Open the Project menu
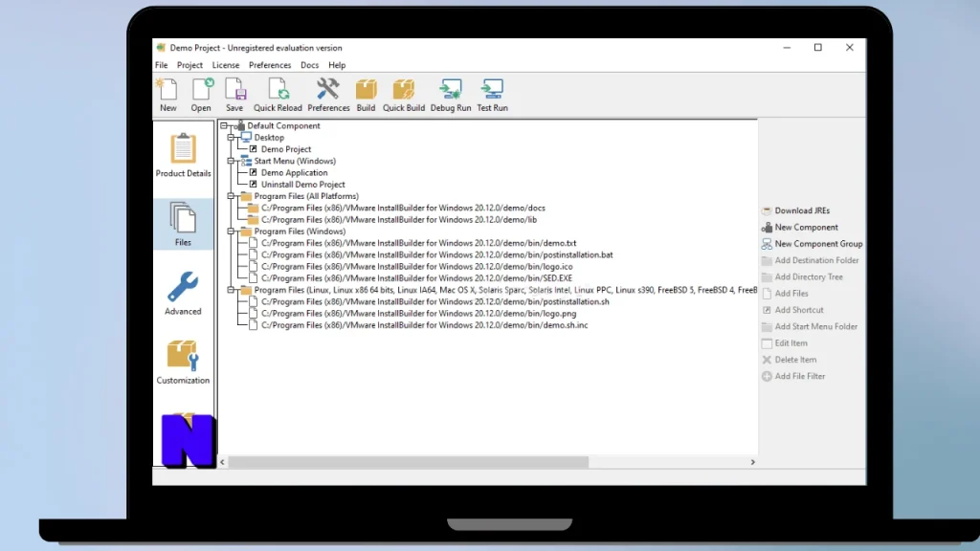Viewport: 980px width, 551px height. (189, 65)
